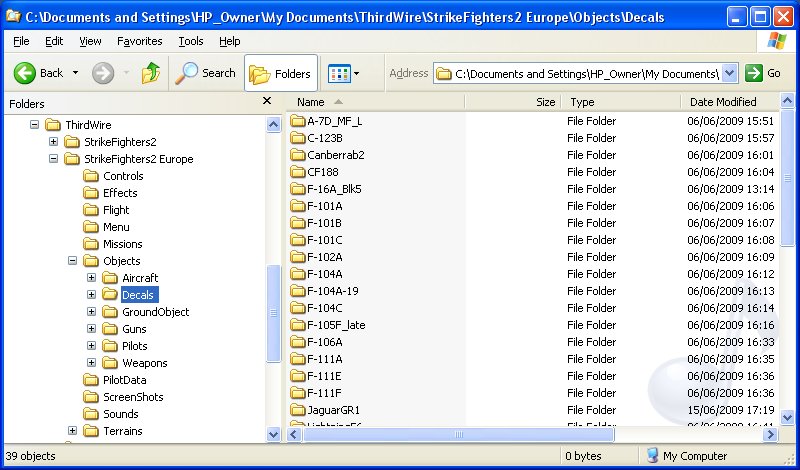800x470 pixels.
Task: Select the F-106A folder icon
Action: 297,342
